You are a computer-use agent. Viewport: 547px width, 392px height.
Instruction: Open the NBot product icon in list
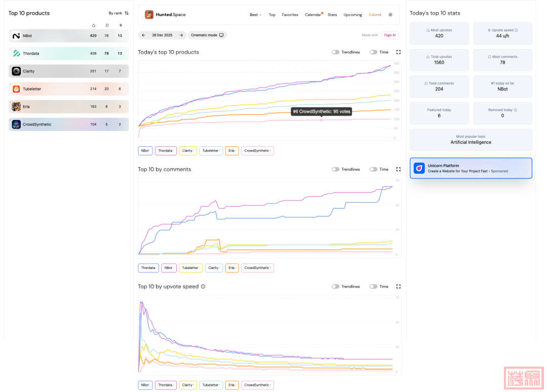(16, 36)
